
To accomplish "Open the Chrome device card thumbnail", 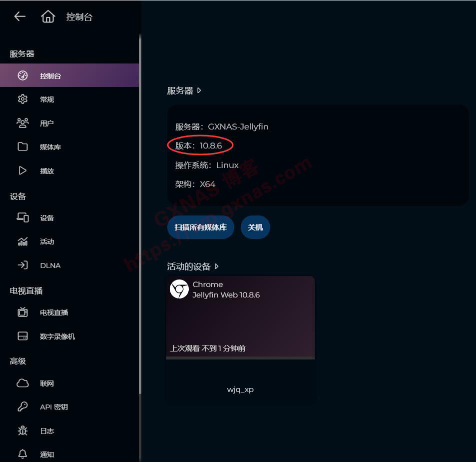I will point(179,289).
